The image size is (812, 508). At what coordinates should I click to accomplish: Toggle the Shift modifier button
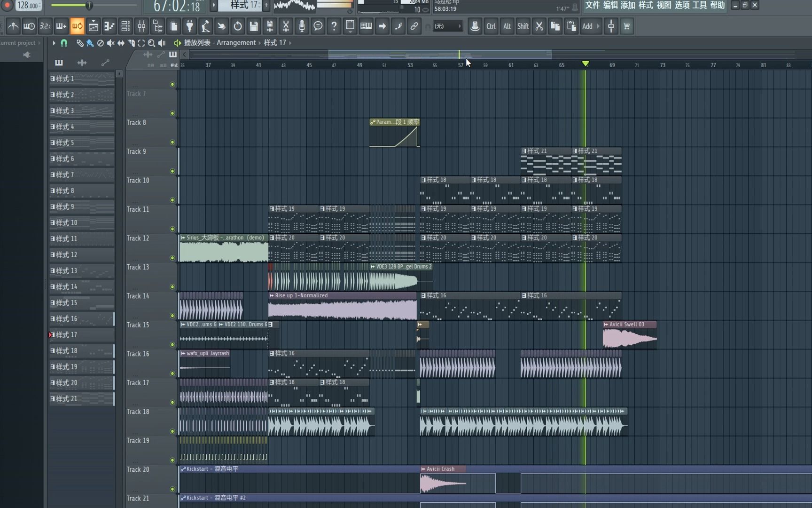[523, 26]
